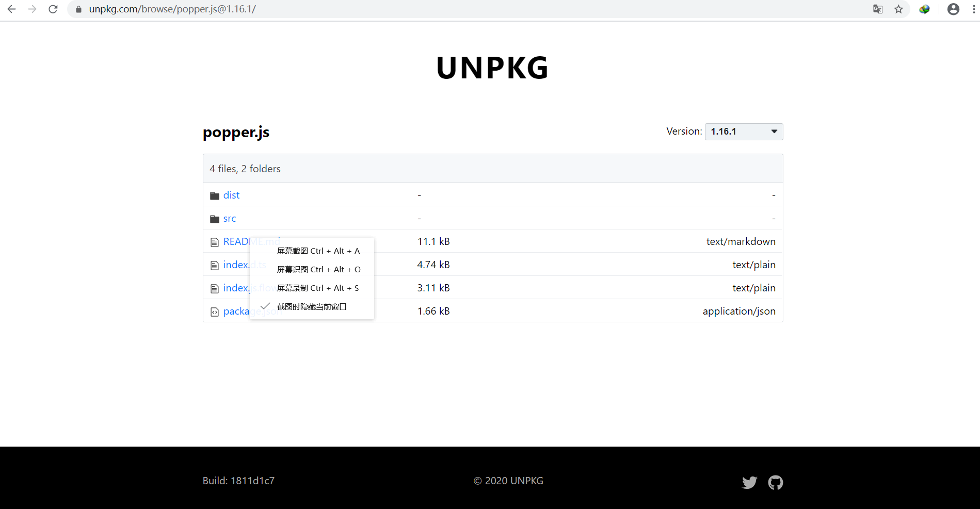The image size is (980, 509).
Task: Open the UNPKG Twitter icon
Action: click(x=749, y=482)
